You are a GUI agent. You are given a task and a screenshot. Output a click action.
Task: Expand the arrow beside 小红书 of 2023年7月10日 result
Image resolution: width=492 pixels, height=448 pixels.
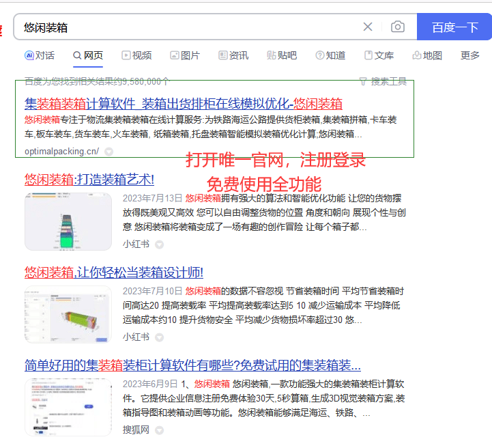(160, 337)
